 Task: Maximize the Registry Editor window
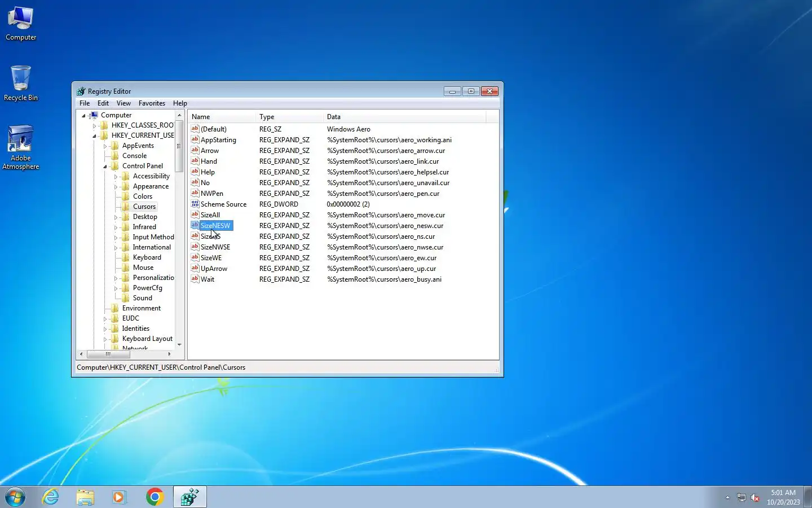point(471,91)
